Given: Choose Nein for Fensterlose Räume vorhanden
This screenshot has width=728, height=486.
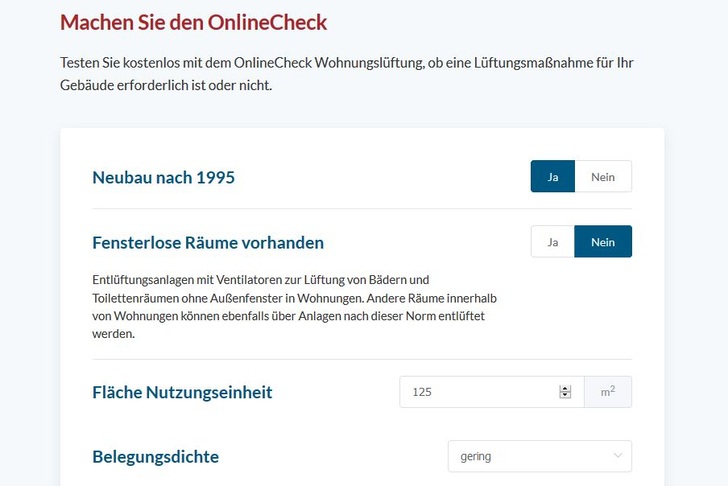Looking at the screenshot, I should [603, 242].
